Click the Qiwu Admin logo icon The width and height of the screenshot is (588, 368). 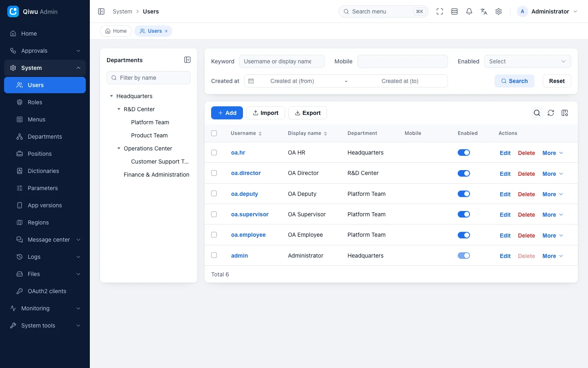pos(13,11)
